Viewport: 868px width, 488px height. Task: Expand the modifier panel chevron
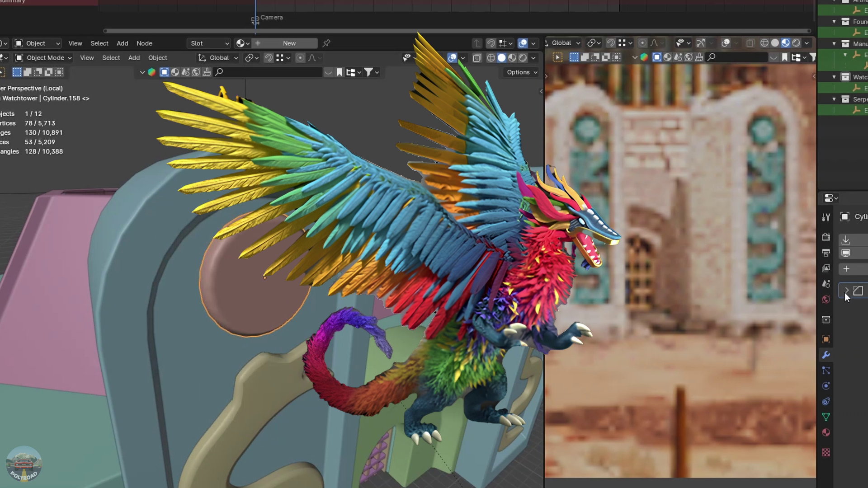click(x=846, y=291)
